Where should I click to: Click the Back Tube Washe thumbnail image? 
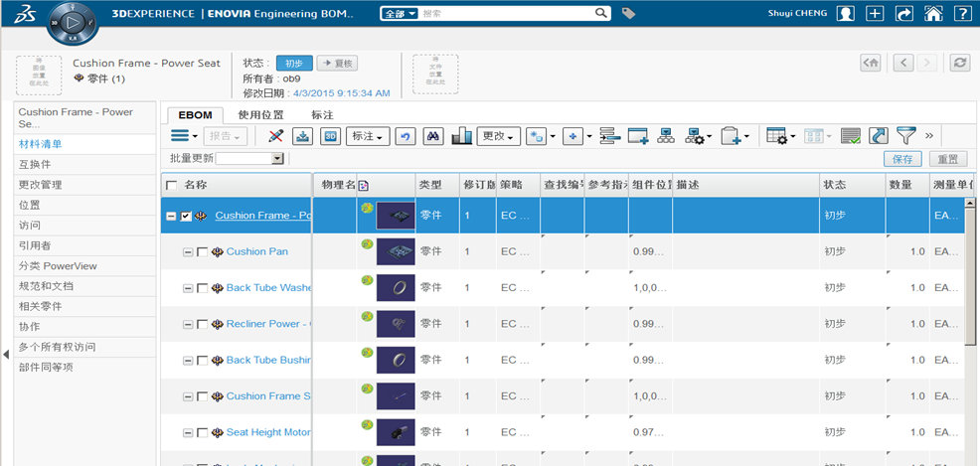tap(396, 288)
